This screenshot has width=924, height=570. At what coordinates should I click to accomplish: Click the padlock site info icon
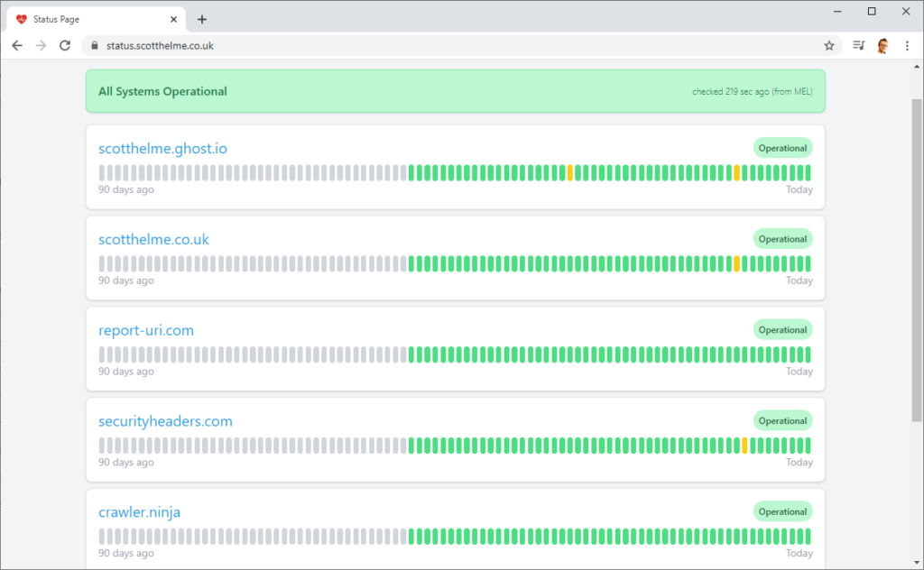click(x=93, y=45)
